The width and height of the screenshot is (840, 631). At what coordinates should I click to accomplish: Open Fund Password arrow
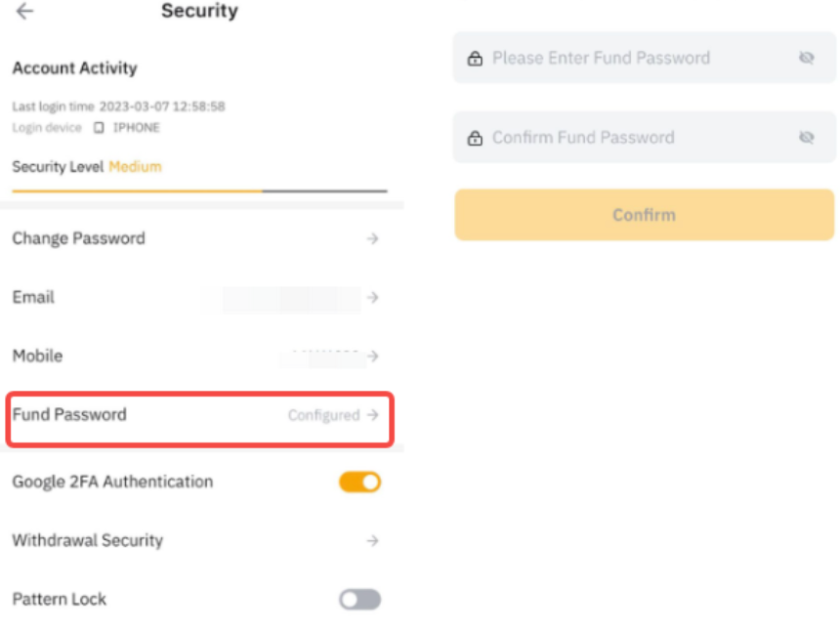click(372, 415)
